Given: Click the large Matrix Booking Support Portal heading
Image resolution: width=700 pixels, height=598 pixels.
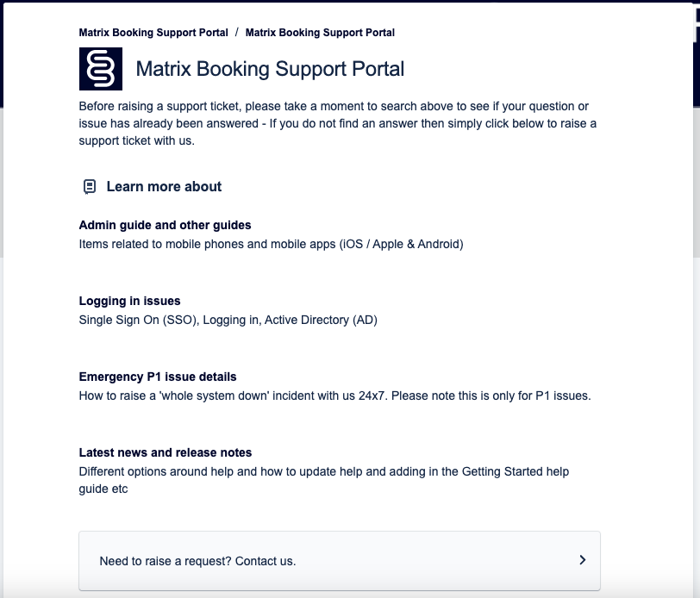Looking at the screenshot, I should point(270,69).
